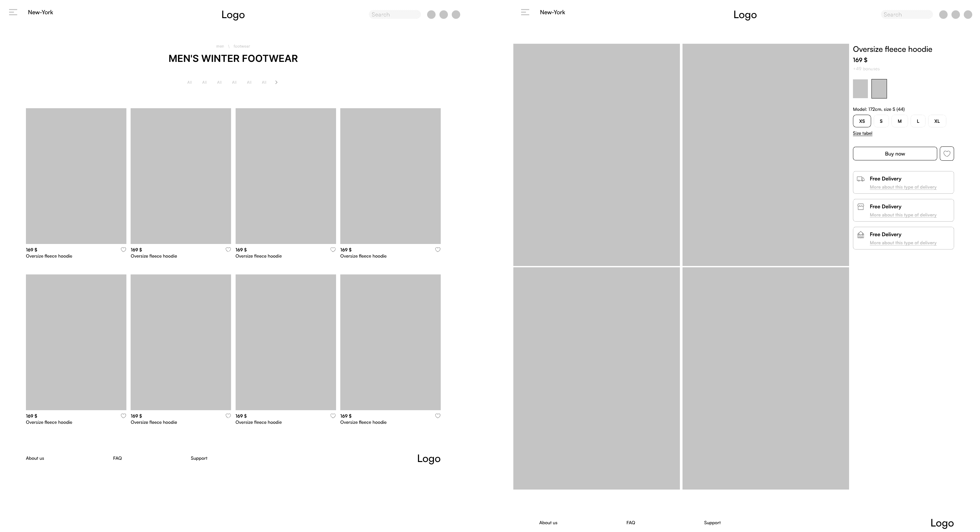
Task: Click footwear breadcrumb link
Action: click(241, 46)
